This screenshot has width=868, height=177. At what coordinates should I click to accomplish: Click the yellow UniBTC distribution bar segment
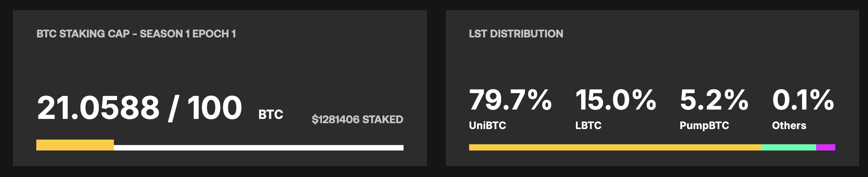pos(615,147)
